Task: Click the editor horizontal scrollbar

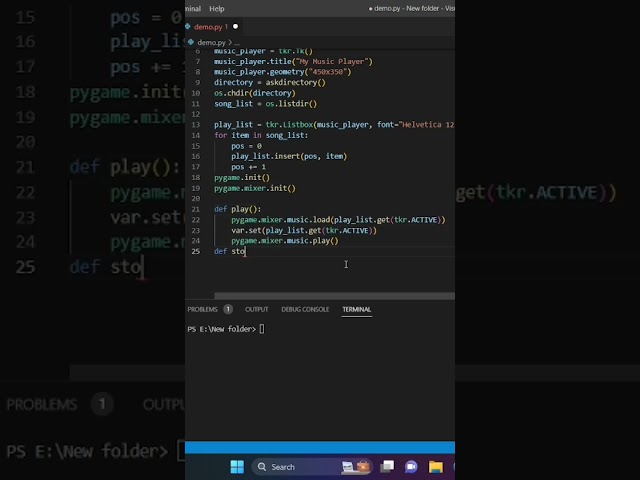Action: (x=334, y=296)
